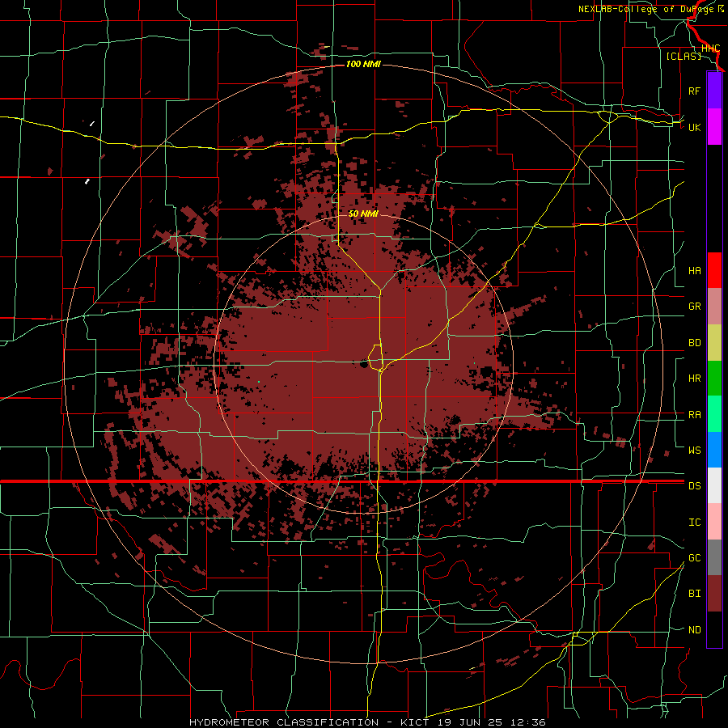The height and width of the screenshot is (728, 728).
Task: Click the BD legend label
Action: (694, 343)
